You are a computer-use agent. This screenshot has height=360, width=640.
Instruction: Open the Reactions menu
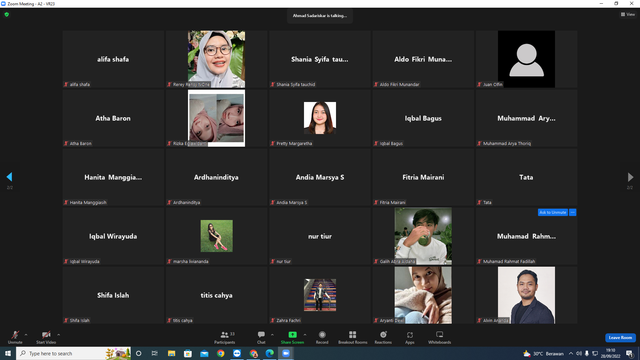coord(383,337)
